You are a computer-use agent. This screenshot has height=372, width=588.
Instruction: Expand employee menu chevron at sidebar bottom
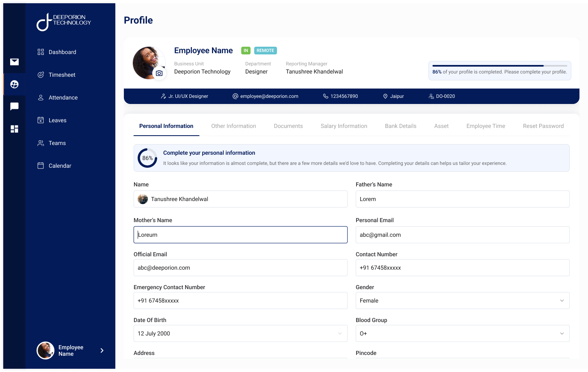point(102,350)
